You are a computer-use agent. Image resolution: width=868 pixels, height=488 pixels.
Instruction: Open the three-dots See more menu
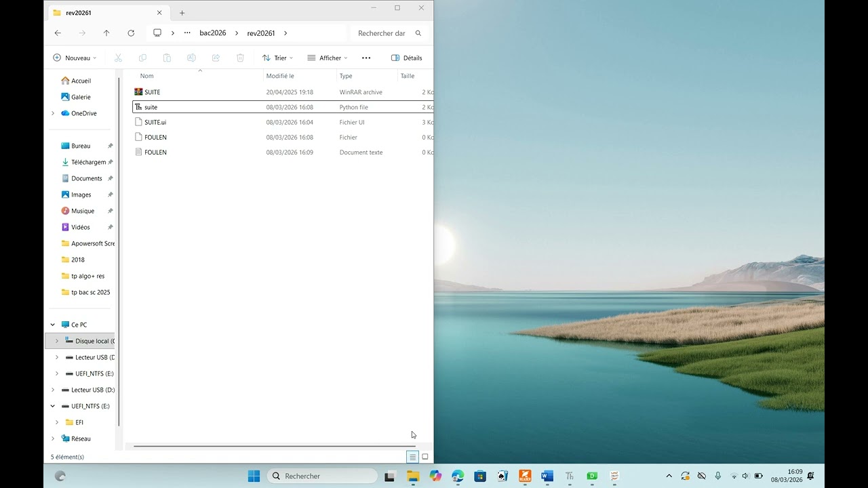(x=366, y=58)
